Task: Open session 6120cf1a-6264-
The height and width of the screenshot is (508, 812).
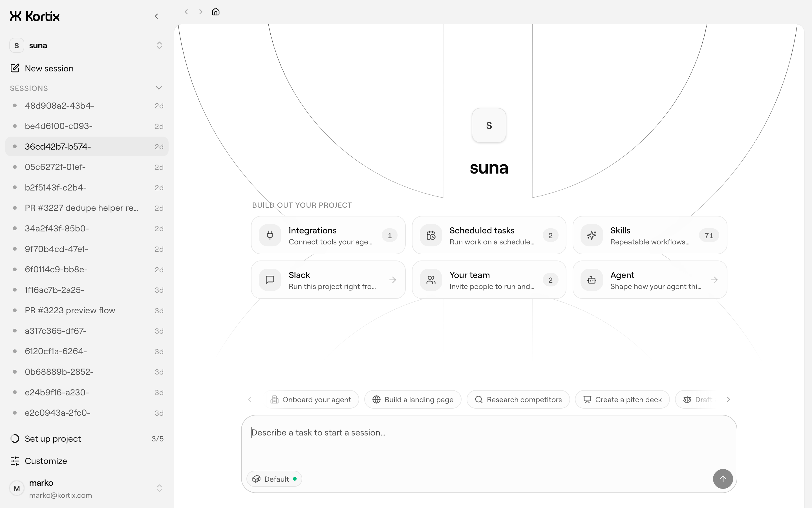Action: point(87,352)
